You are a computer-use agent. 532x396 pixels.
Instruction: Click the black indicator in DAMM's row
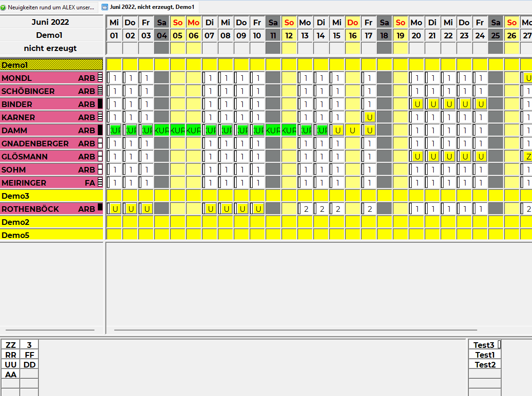[x=100, y=130]
